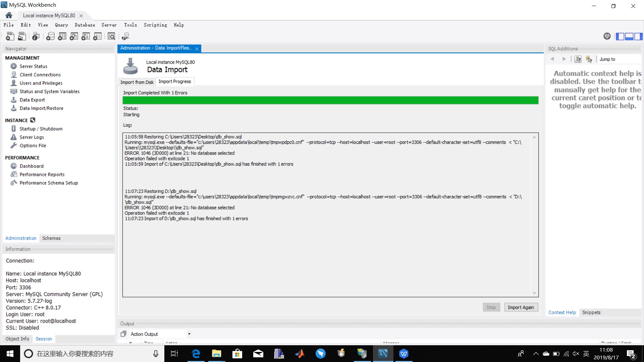
Task: Open Startup / Shutdown
Action: tap(41, 129)
